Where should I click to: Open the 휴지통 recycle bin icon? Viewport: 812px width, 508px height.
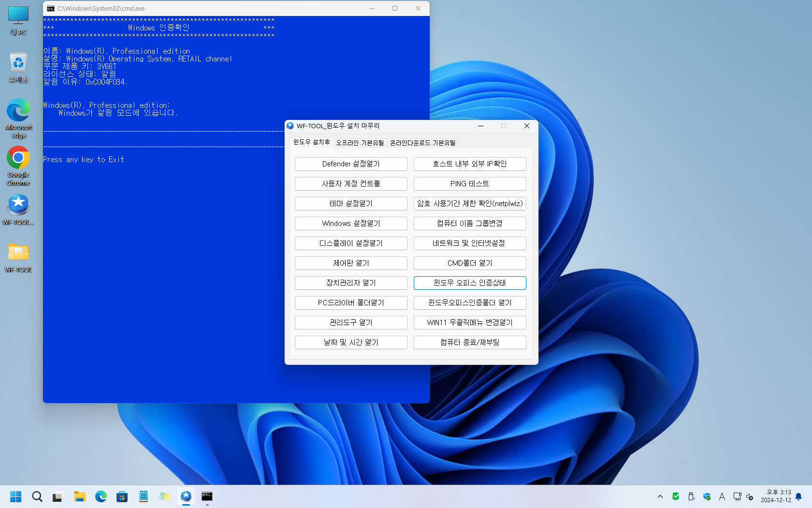(18, 68)
